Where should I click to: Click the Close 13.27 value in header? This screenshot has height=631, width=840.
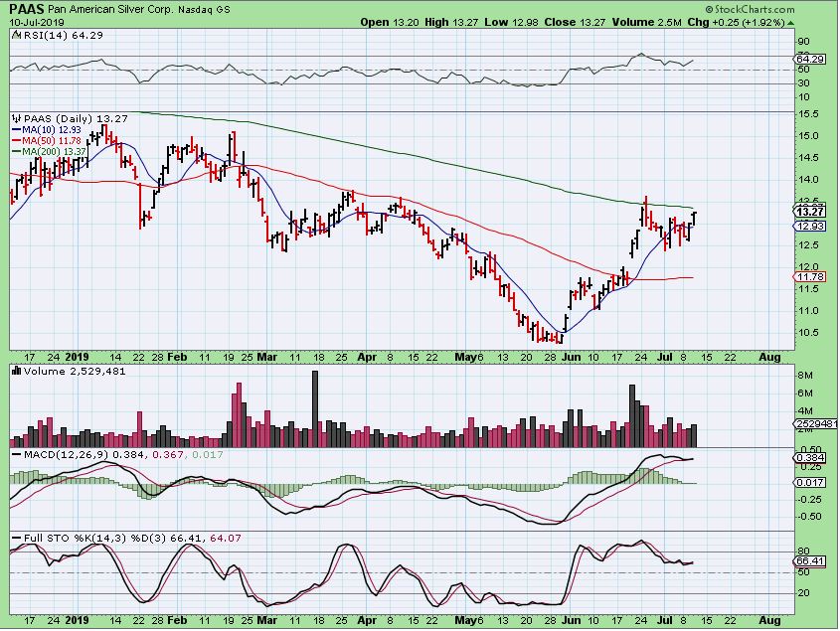575,22
